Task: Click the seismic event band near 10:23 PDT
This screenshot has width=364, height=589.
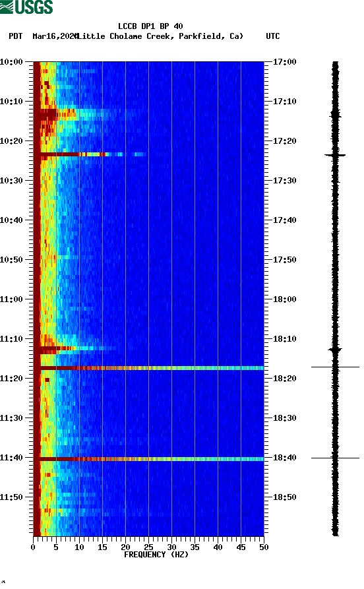Action: (90, 154)
